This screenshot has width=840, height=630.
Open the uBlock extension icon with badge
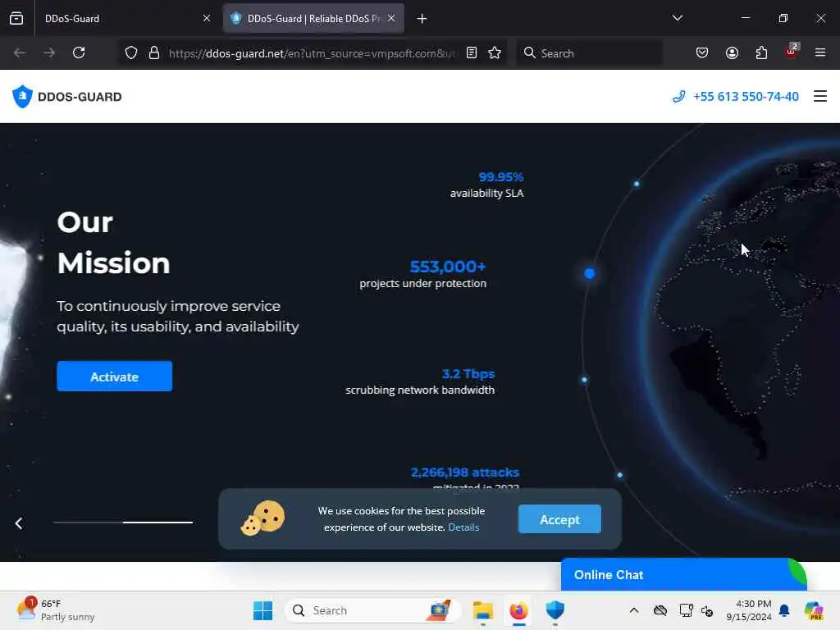tap(792, 52)
